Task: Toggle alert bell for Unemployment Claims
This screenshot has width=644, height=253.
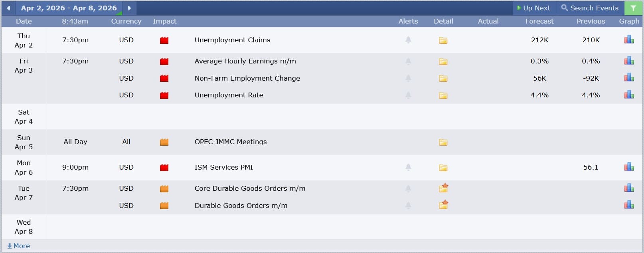Action: 408,40
